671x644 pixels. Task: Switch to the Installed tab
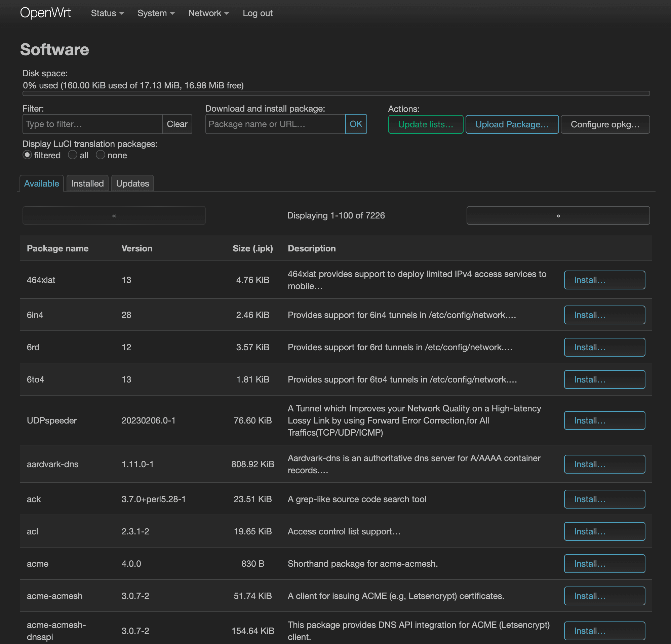click(87, 184)
